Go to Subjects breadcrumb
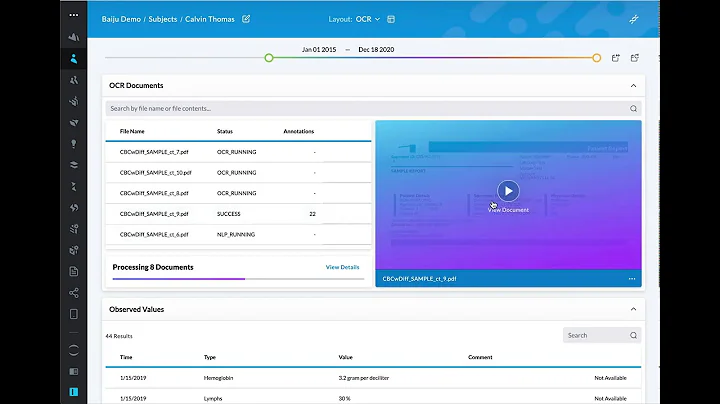This screenshot has width=720, height=404. 163,19
